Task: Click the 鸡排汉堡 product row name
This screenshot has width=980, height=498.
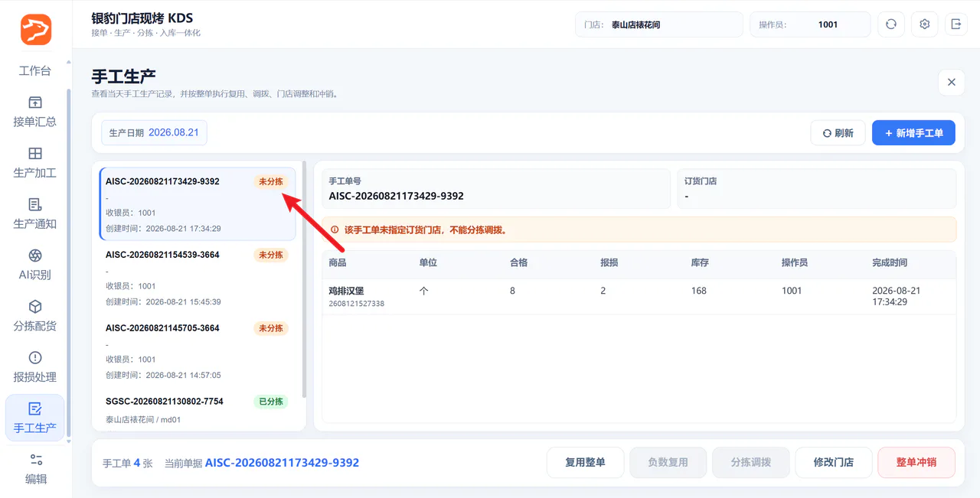Action: coord(346,291)
